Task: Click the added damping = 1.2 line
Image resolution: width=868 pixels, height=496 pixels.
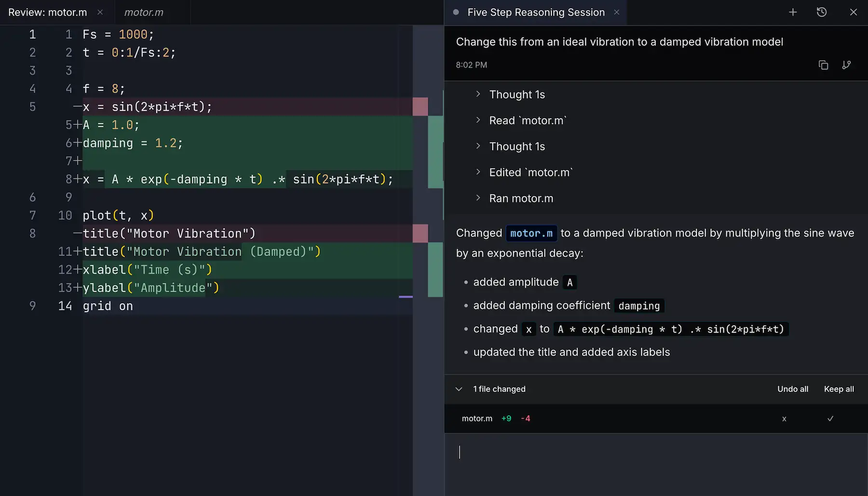Action: point(247,143)
